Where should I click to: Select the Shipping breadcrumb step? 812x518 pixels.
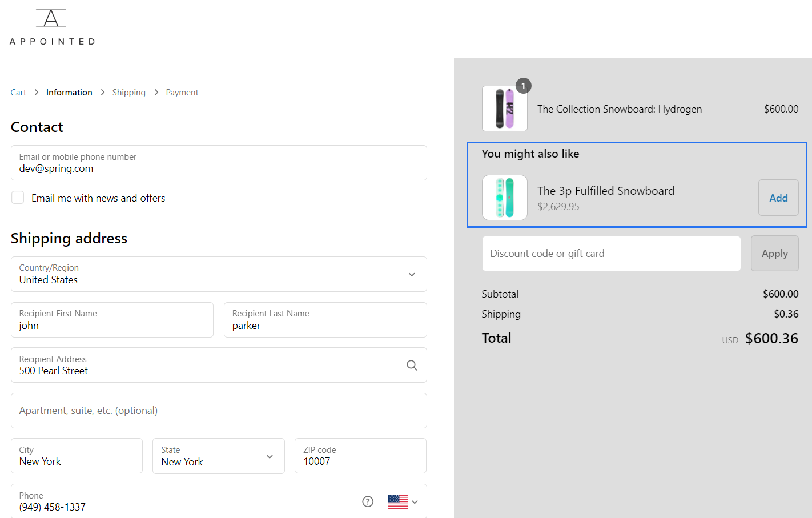point(128,92)
